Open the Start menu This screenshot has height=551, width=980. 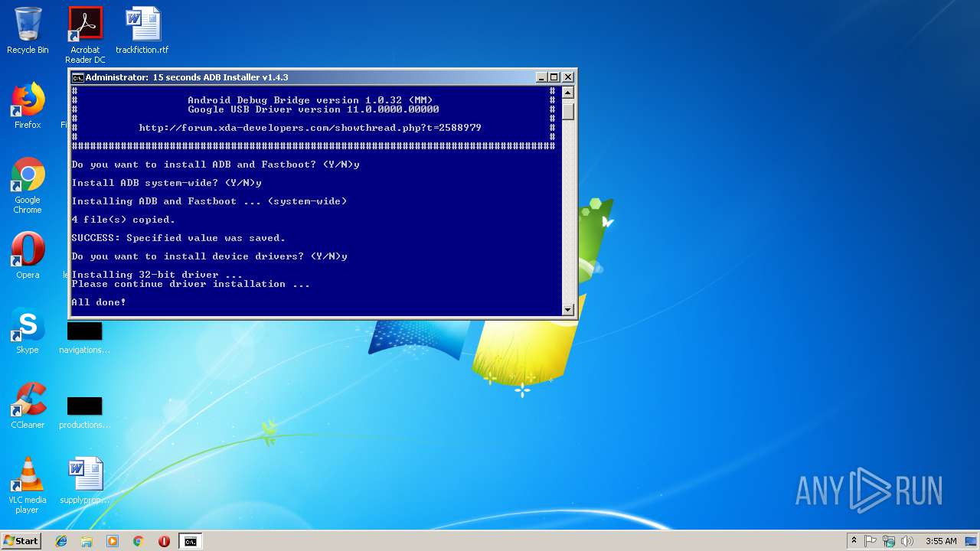(21, 541)
